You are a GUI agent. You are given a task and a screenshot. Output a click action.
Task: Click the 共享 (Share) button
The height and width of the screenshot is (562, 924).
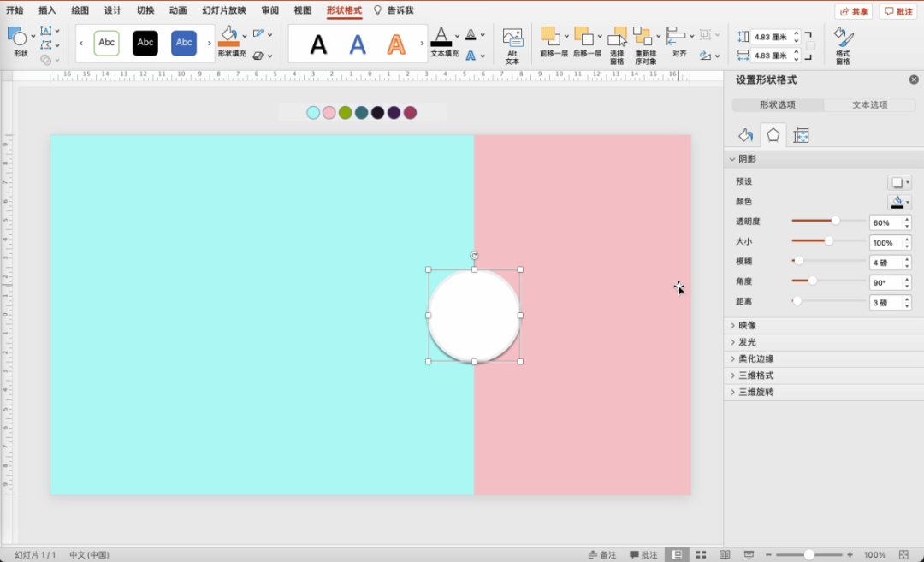coord(854,11)
